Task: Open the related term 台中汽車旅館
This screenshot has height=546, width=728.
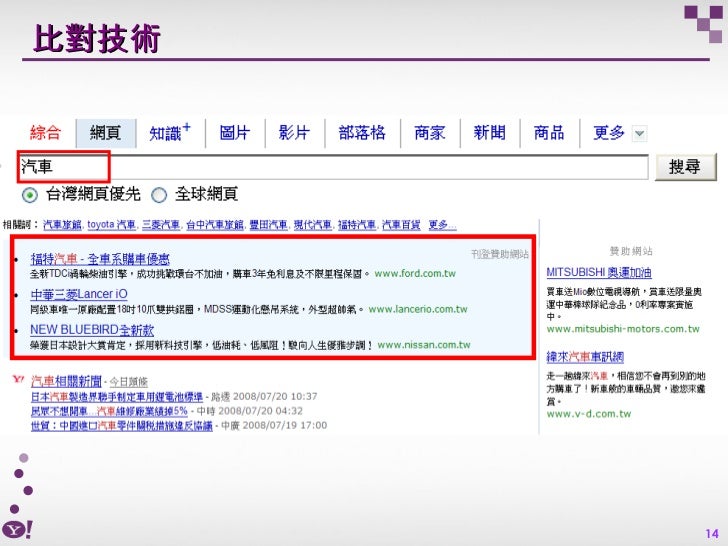Action: click(x=215, y=225)
